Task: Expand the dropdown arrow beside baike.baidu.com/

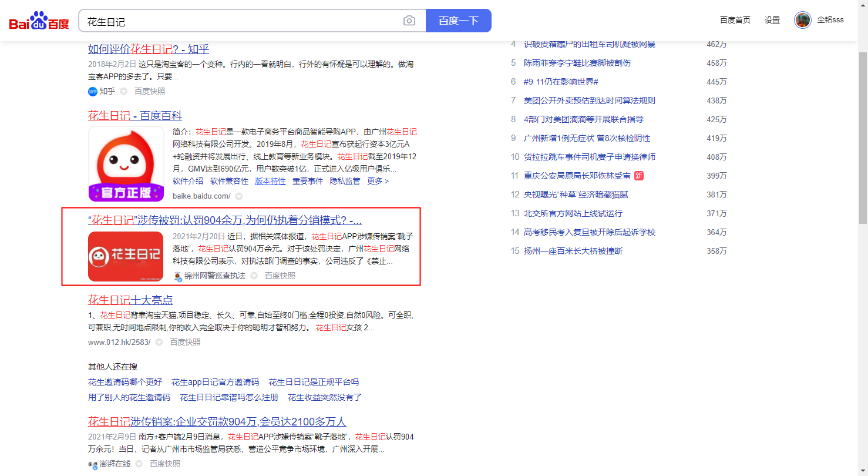Action: tap(239, 196)
